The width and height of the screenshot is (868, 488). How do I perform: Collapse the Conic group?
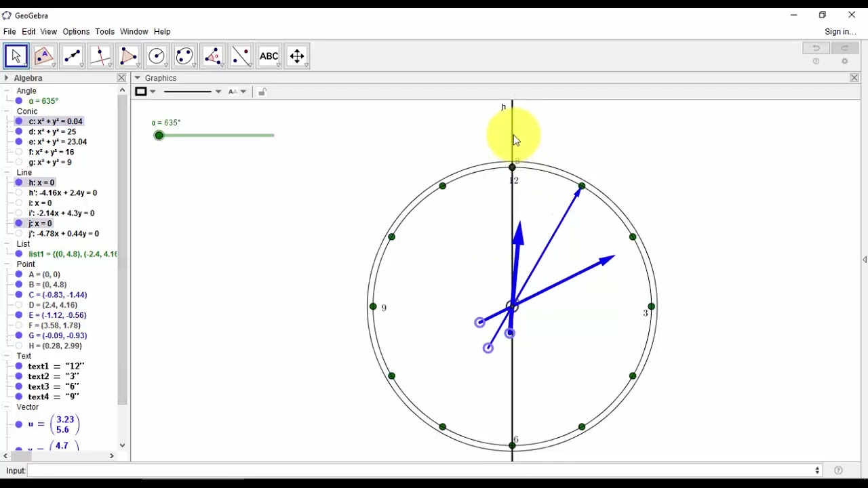tap(7, 111)
